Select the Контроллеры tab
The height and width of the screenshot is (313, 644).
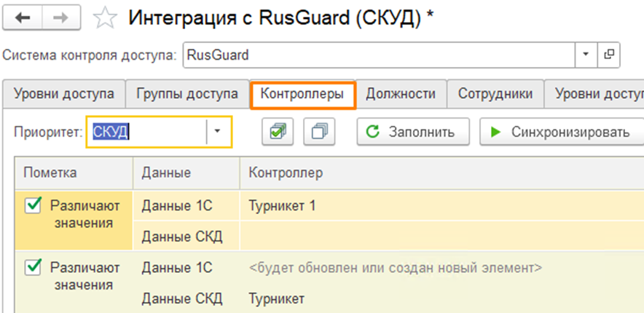point(302,94)
